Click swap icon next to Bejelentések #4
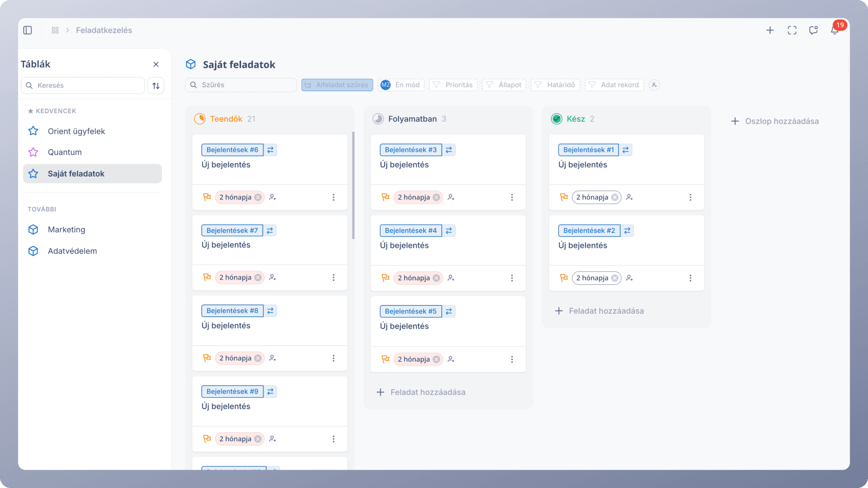 pos(449,231)
